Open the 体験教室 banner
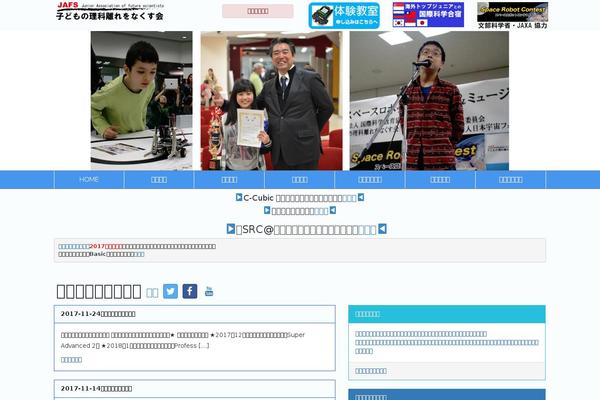The image size is (600, 400). [x=344, y=15]
